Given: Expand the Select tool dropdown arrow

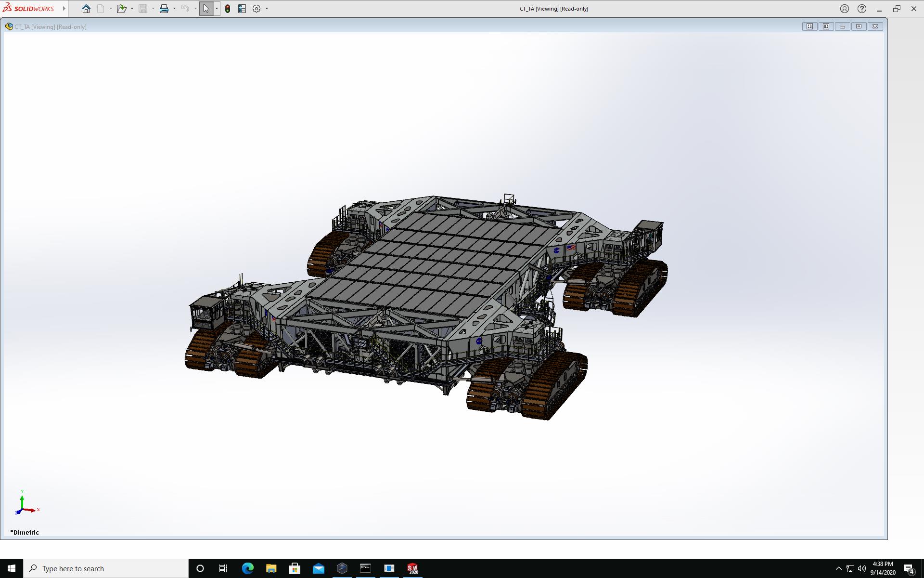Looking at the screenshot, I should pyautogui.click(x=217, y=9).
